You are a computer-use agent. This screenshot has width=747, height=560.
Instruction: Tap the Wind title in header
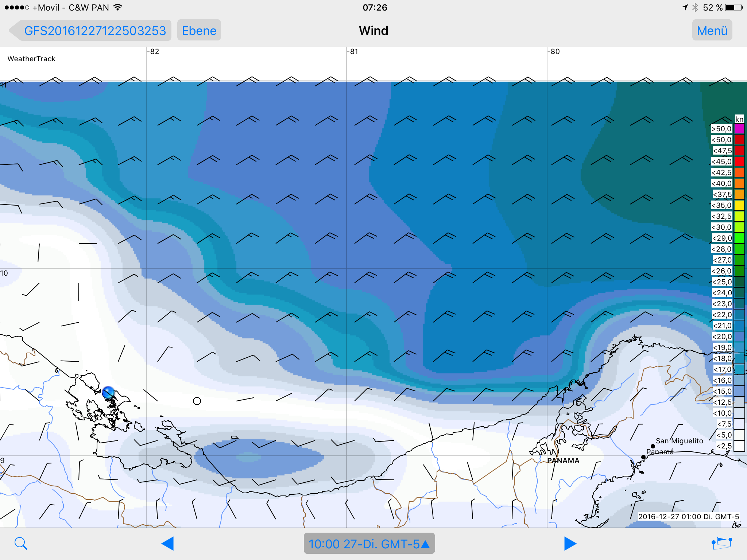(373, 31)
